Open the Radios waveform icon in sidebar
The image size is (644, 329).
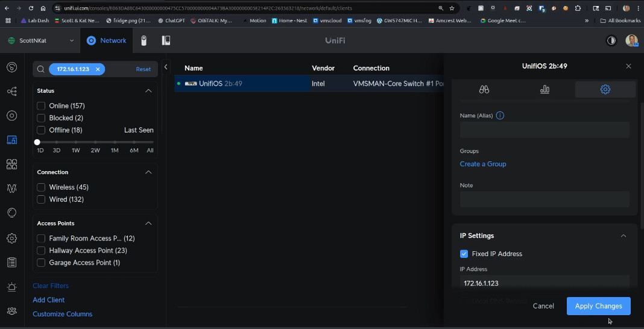[12, 189]
